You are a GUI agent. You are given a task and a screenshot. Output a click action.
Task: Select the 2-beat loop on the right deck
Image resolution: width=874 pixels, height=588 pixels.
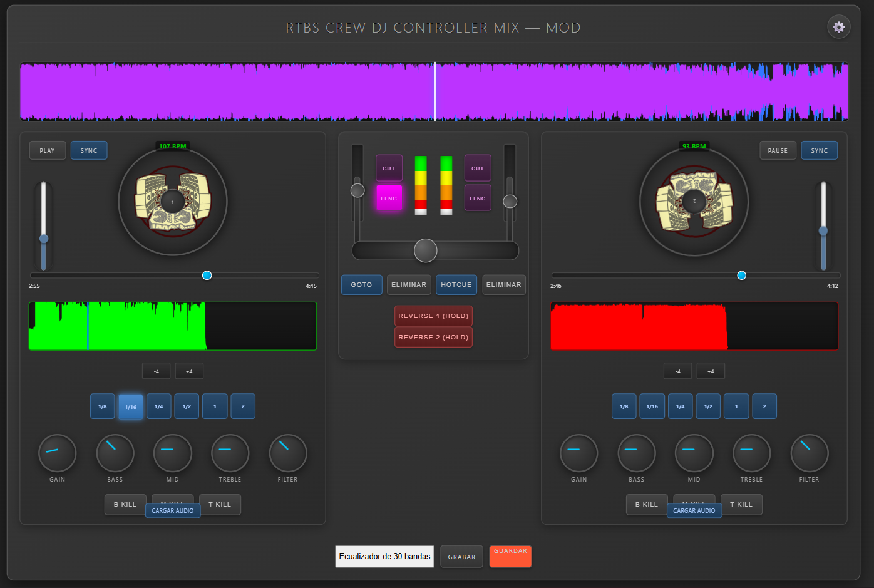[764, 406]
